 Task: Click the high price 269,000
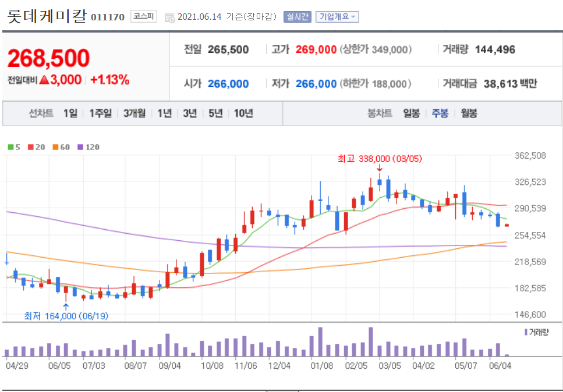point(316,49)
